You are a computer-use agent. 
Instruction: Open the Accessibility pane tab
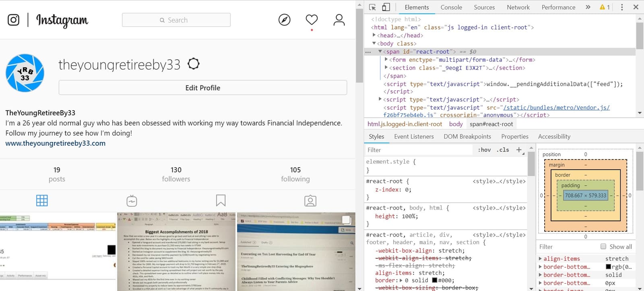tap(554, 136)
